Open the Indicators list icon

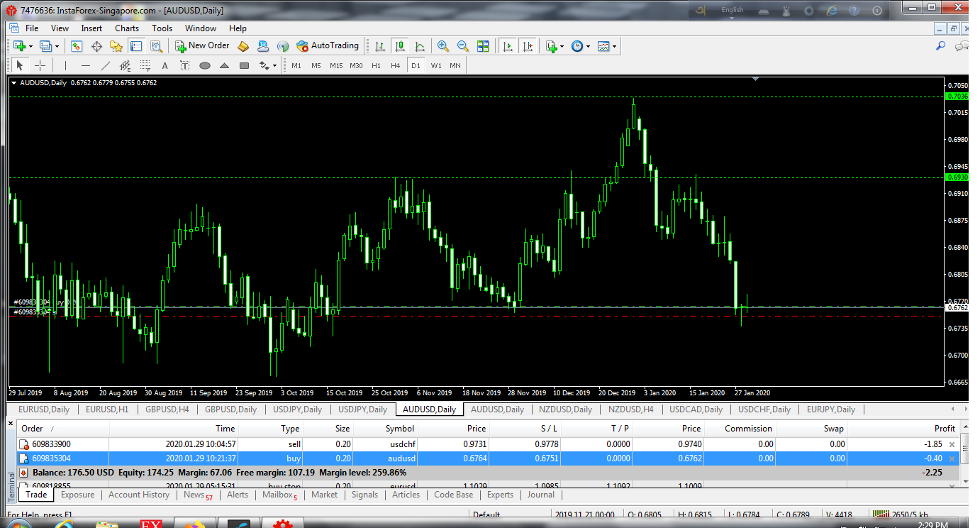point(551,46)
